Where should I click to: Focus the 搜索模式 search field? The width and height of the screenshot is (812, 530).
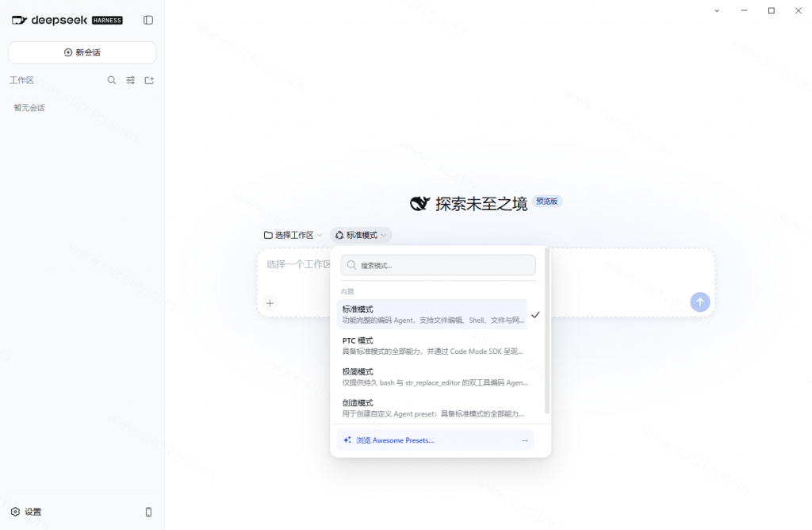(438, 265)
